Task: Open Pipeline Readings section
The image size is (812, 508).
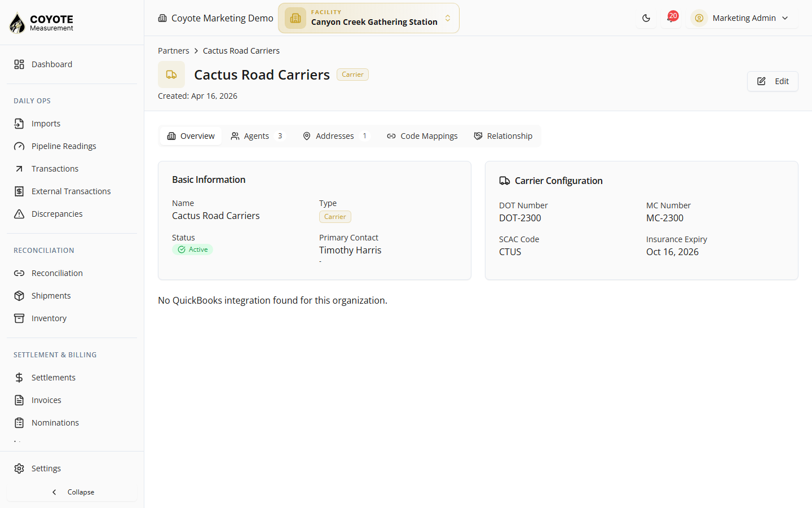Action: point(72,146)
